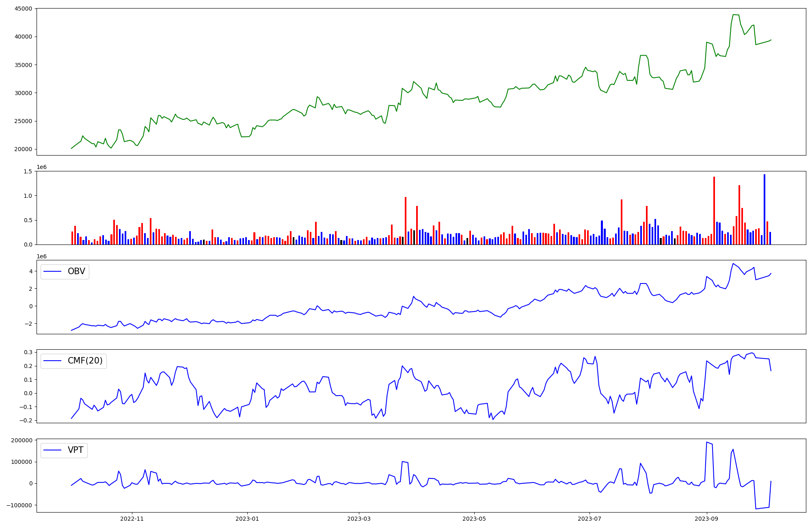Click the 1.5 volume axis tick label
Image resolution: width=812 pixels, height=528 pixels.
pos(28,171)
